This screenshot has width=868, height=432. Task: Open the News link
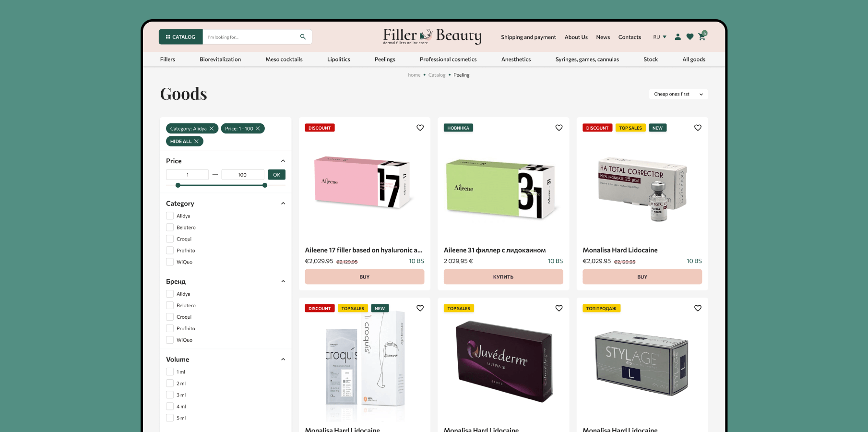pyautogui.click(x=603, y=37)
